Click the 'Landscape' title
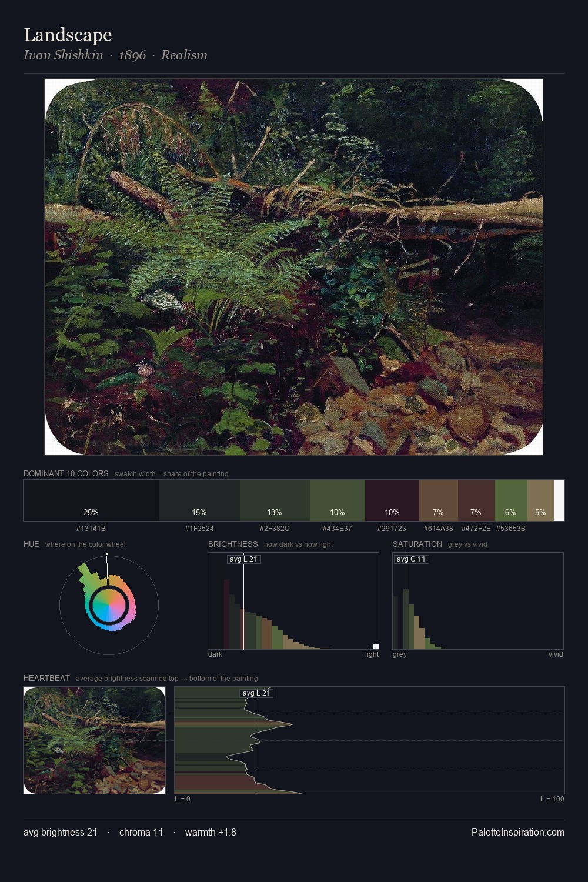Viewport: 588px width, 882px height. [68, 35]
